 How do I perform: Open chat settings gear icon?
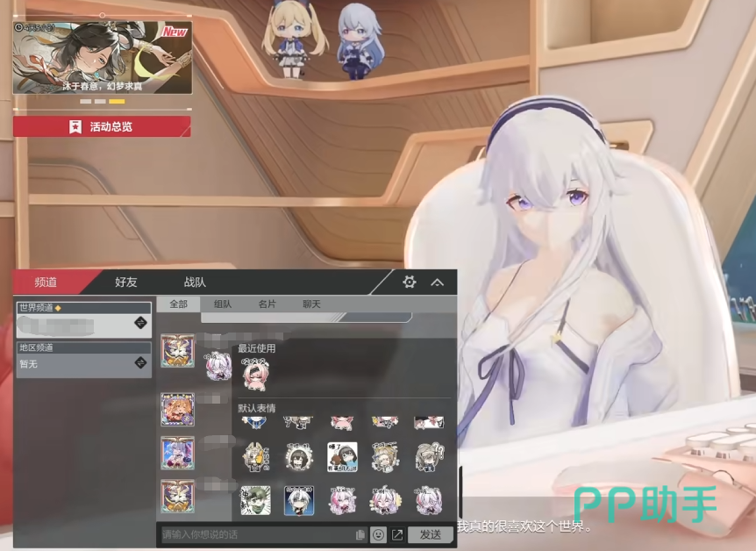[x=409, y=282]
